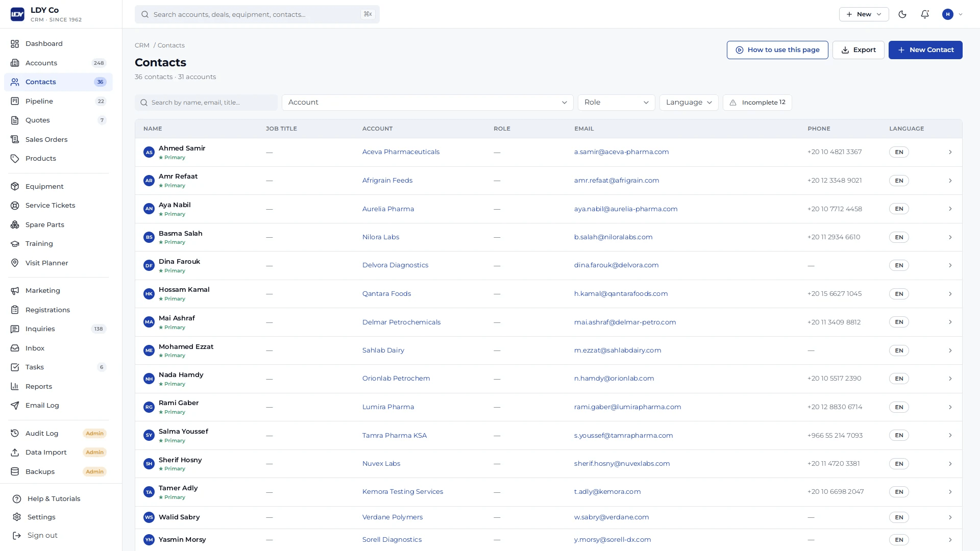
Task: Click Training graduation cap icon
Action: point(15,244)
